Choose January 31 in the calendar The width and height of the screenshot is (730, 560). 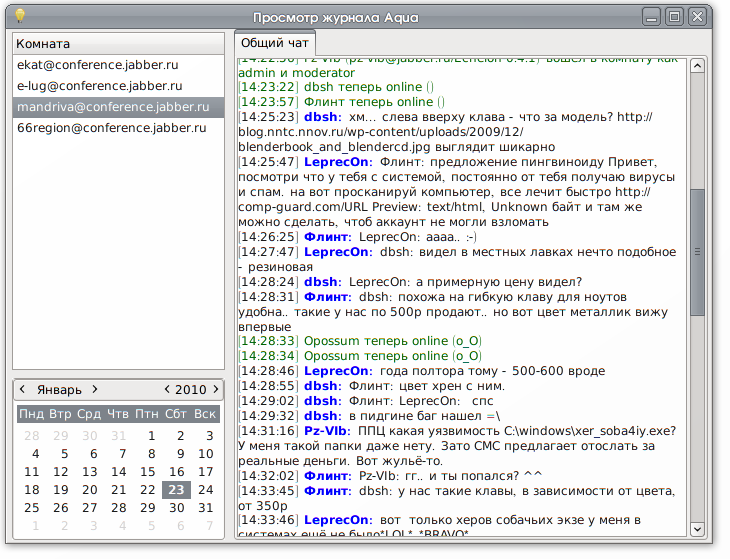[x=205, y=508]
